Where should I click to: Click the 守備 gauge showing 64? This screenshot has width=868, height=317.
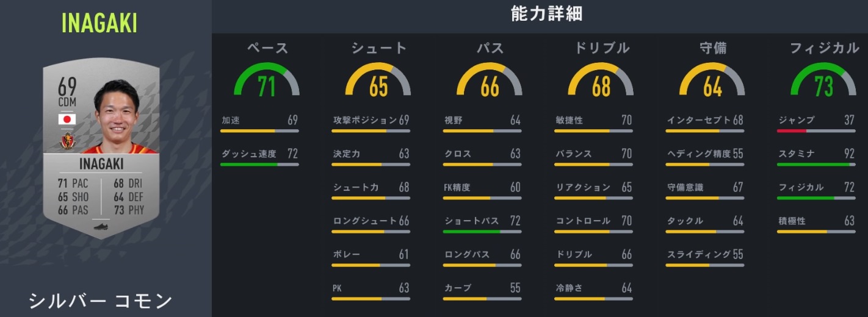[x=712, y=82]
